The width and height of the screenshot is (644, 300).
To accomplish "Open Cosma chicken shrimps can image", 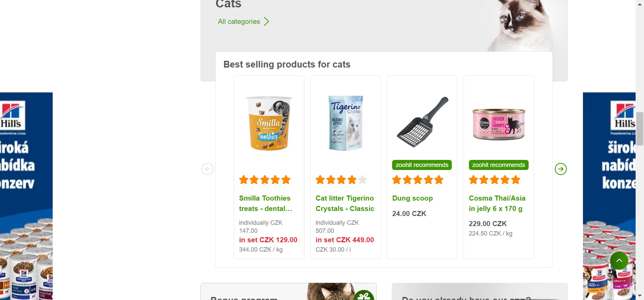I will click(x=498, y=124).
